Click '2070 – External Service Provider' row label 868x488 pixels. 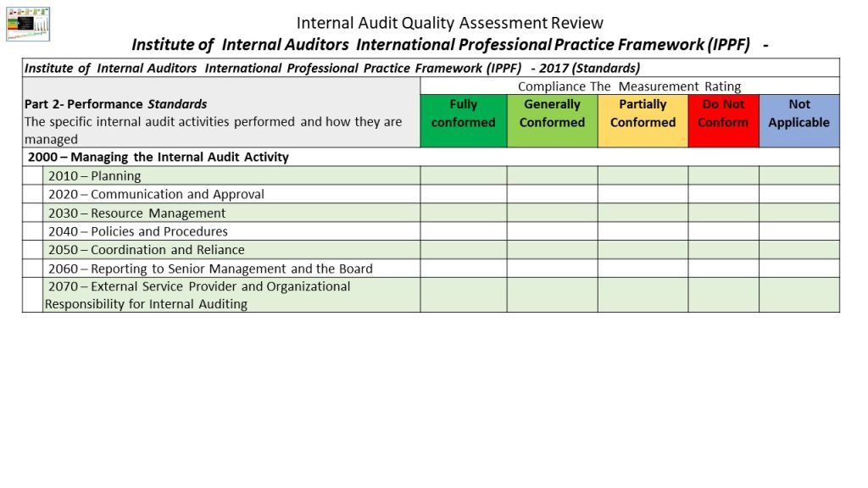coord(198,295)
